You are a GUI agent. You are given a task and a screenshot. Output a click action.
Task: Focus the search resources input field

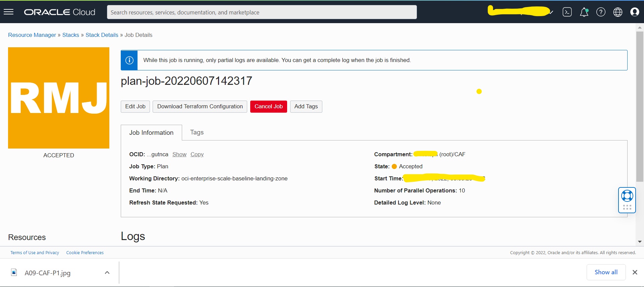click(262, 12)
